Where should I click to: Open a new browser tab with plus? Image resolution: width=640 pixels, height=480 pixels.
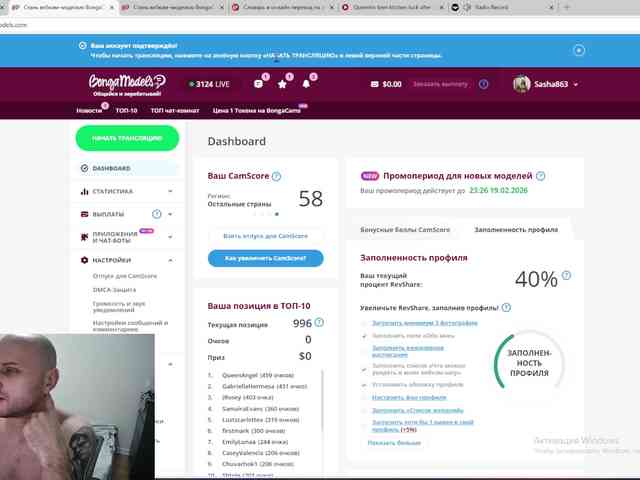[567, 7]
